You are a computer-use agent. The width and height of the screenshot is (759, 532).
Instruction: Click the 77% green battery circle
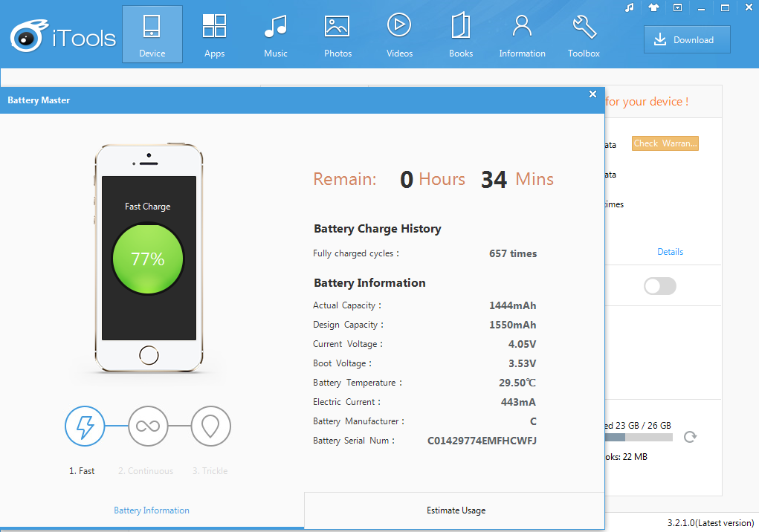coord(148,259)
